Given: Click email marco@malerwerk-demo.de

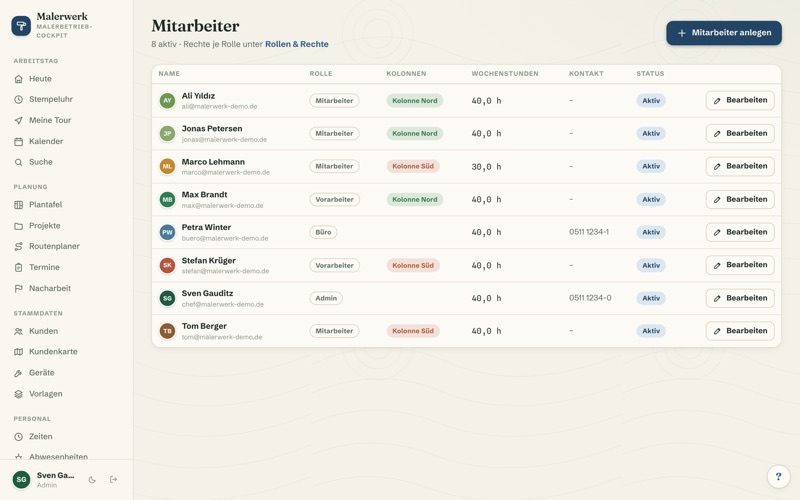Looking at the screenshot, I should point(226,172).
